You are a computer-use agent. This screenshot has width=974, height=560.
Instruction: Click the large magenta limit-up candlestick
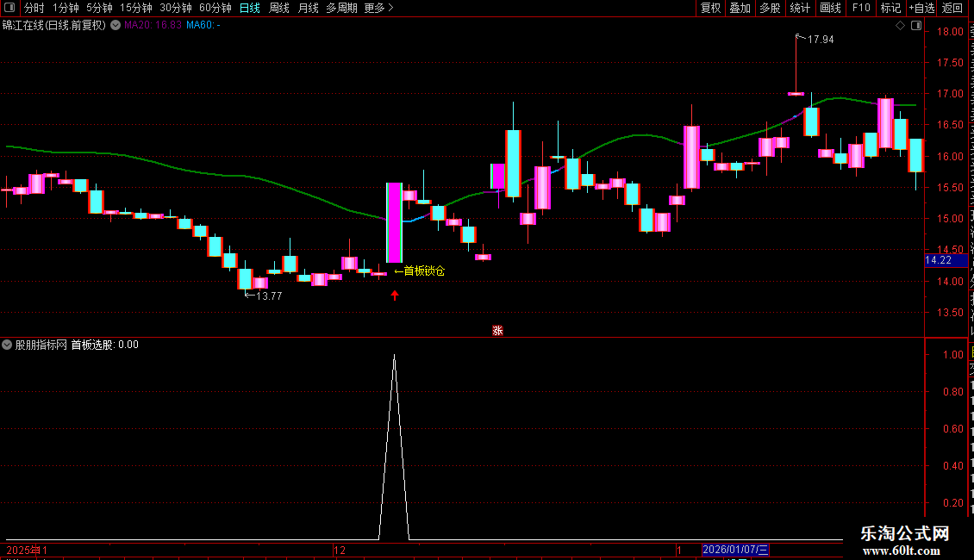point(394,222)
